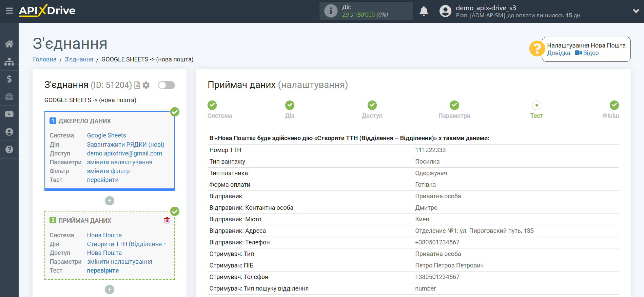Viewport: 644px width, 297px height.
Task: Click receiver перевірити test link
Action: pos(103,271)
